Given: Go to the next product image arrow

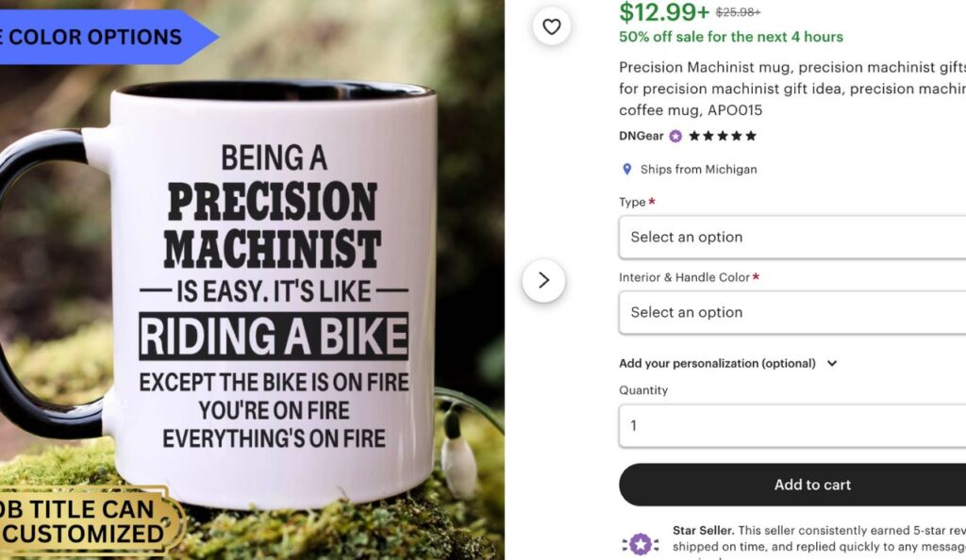Looking at the screenshot, I should (543, 280).
